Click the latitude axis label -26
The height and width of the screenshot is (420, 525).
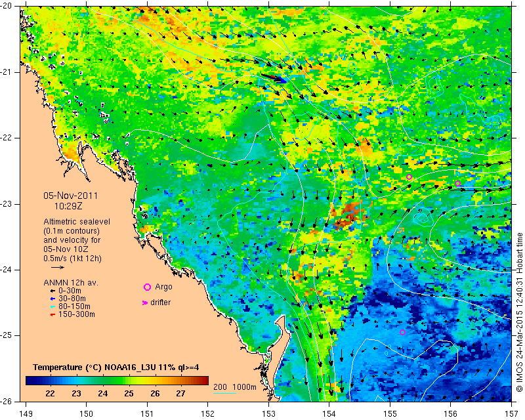point(7,401)
